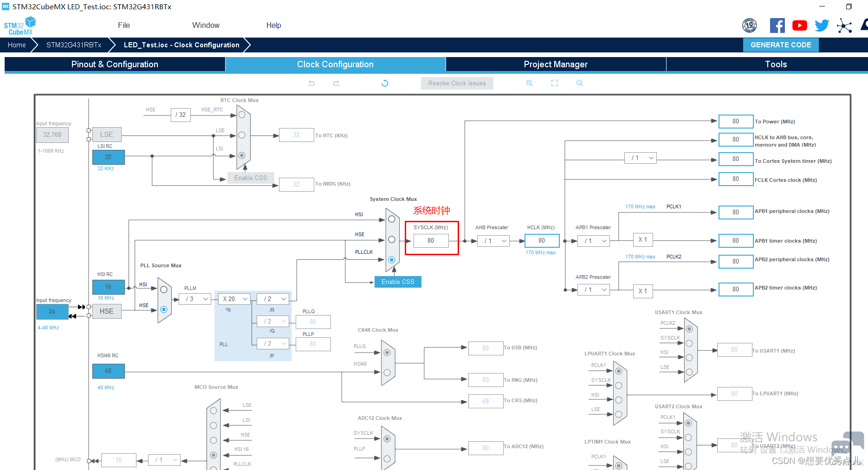
Task: Select LSI in the RTC Clock Mux
Action: 242,155
